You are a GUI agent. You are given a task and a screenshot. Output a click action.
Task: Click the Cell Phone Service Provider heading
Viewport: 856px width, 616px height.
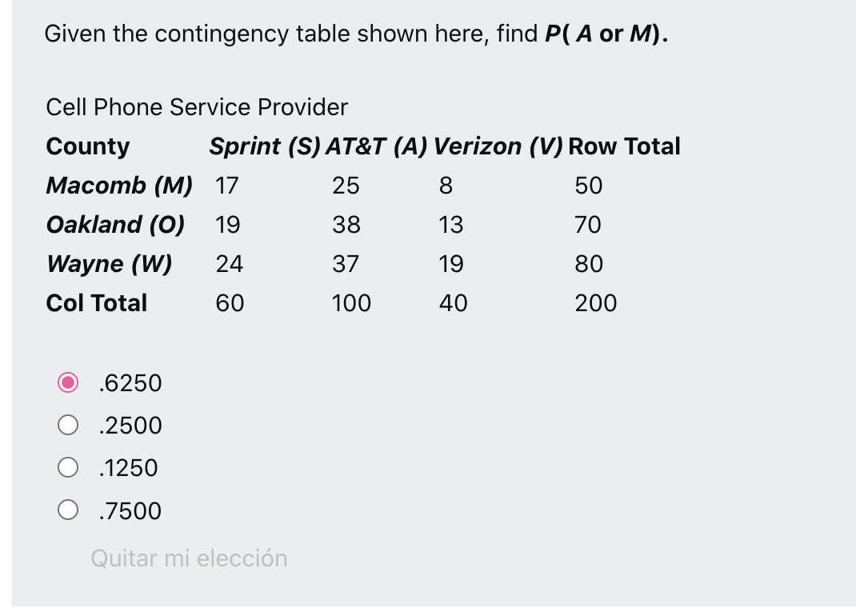click(x=197, y=107)
